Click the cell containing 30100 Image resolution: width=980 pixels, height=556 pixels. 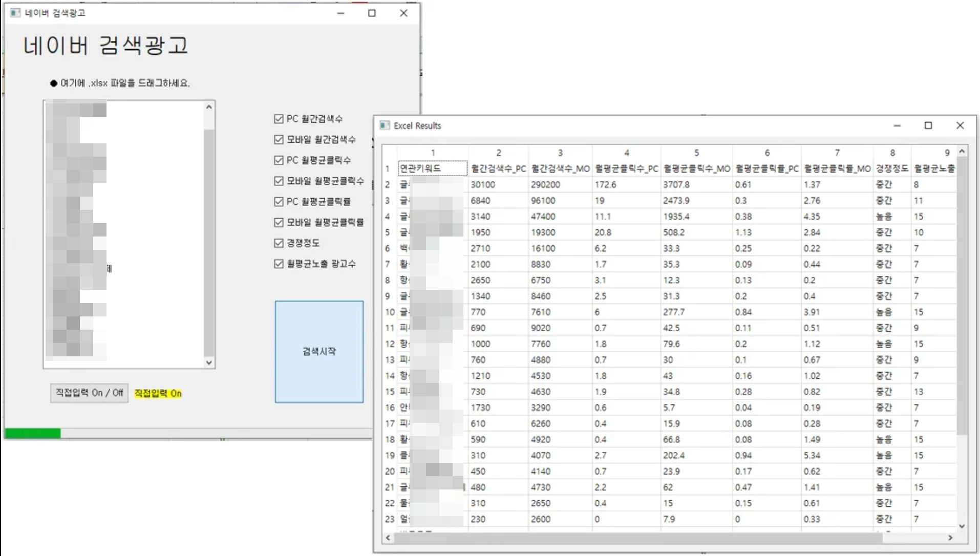[x=499, y=184]
